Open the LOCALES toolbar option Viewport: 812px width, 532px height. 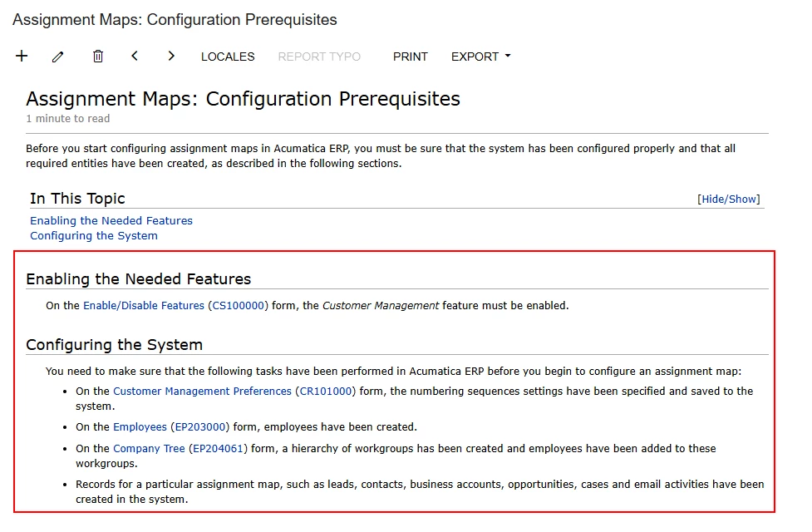228,57
